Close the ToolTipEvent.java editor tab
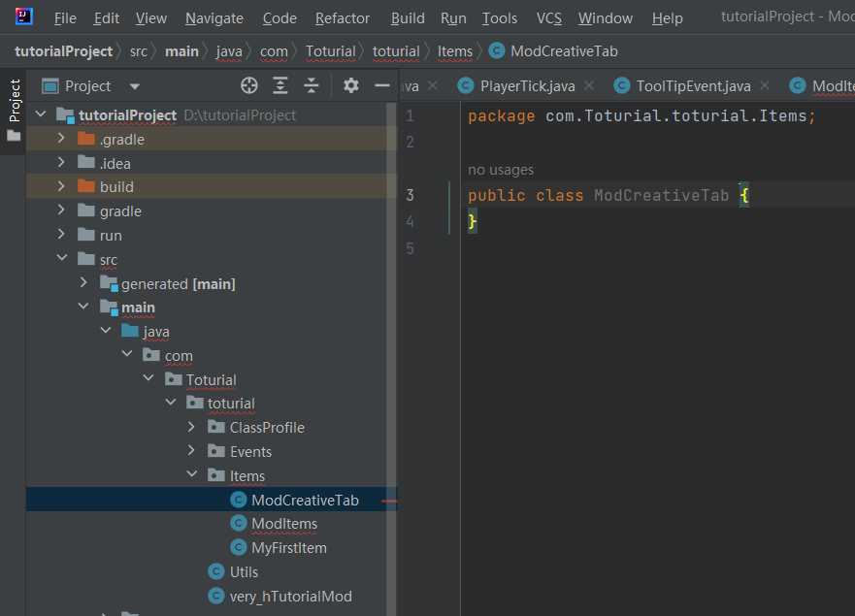This screenshot has height=616, width=855. click(765, 85)
